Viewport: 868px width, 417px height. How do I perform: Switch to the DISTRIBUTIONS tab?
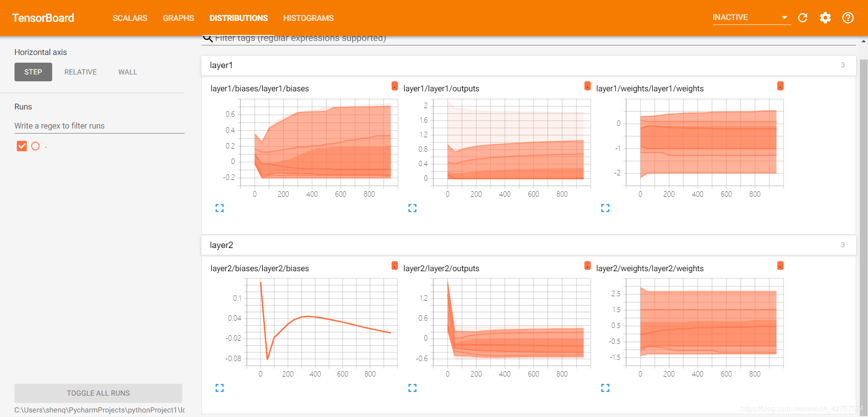(239, 18)
